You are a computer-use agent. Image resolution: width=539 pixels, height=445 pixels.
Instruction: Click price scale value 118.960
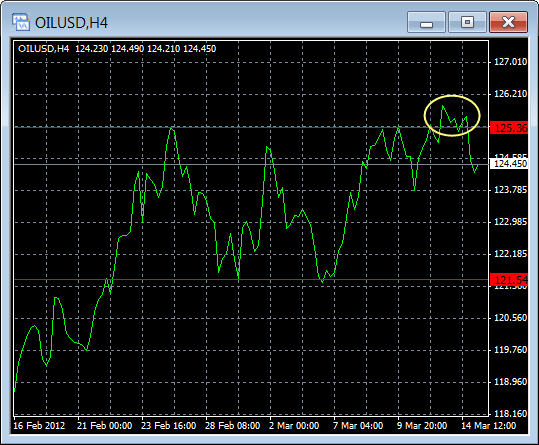[x=510, y=381]
